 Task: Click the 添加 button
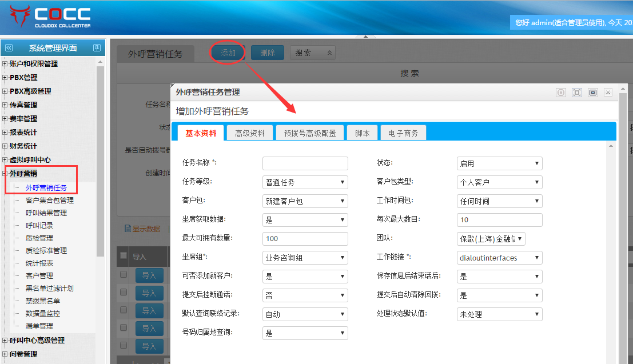click(x=228, y=53)
